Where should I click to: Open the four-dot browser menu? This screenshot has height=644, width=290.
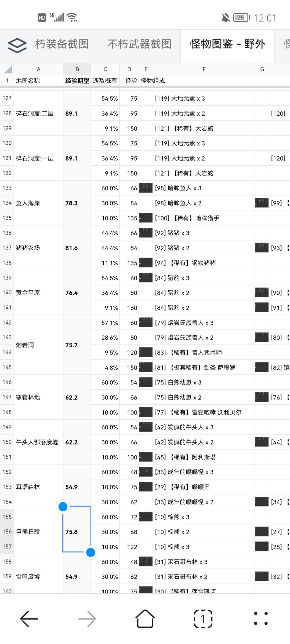261,619
